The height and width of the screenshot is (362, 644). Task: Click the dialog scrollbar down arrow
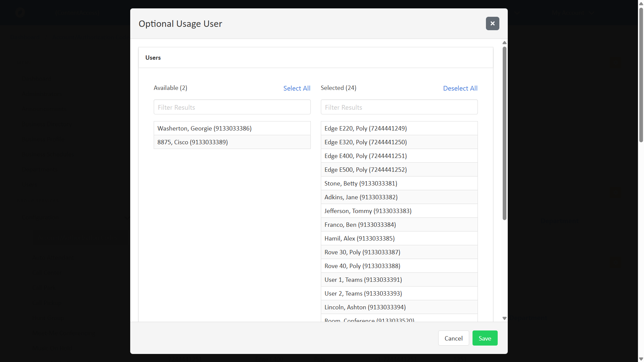tap(504, 318)
